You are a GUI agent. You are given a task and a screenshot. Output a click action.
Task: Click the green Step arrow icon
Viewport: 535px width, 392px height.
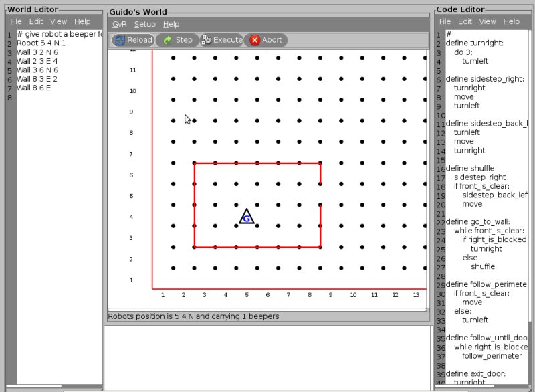167,40
